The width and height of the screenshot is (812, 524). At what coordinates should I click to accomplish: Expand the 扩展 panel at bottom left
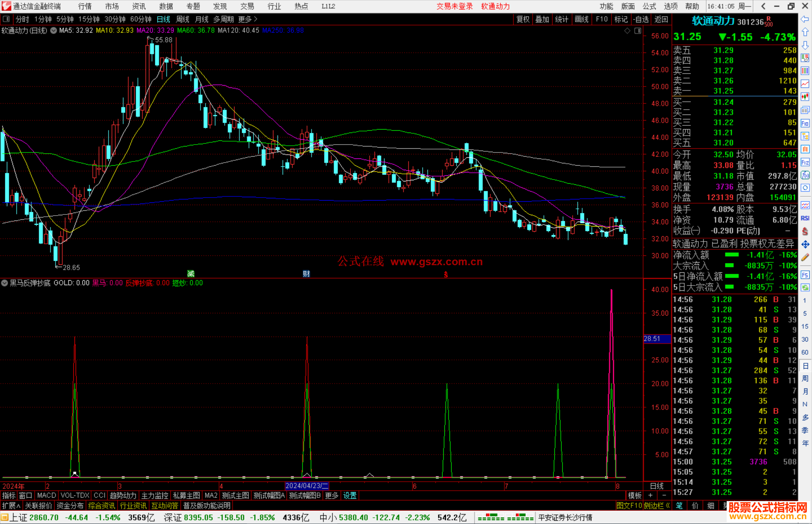point(11,506)
